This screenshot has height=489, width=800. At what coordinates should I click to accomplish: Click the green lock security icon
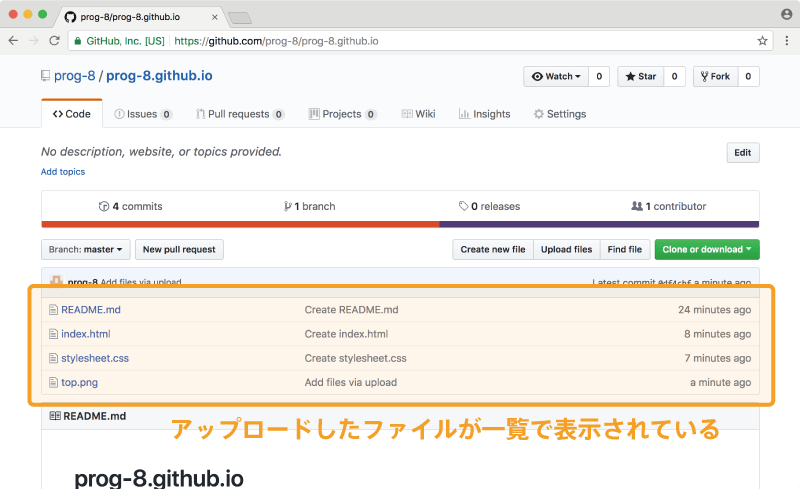point(78,41)
